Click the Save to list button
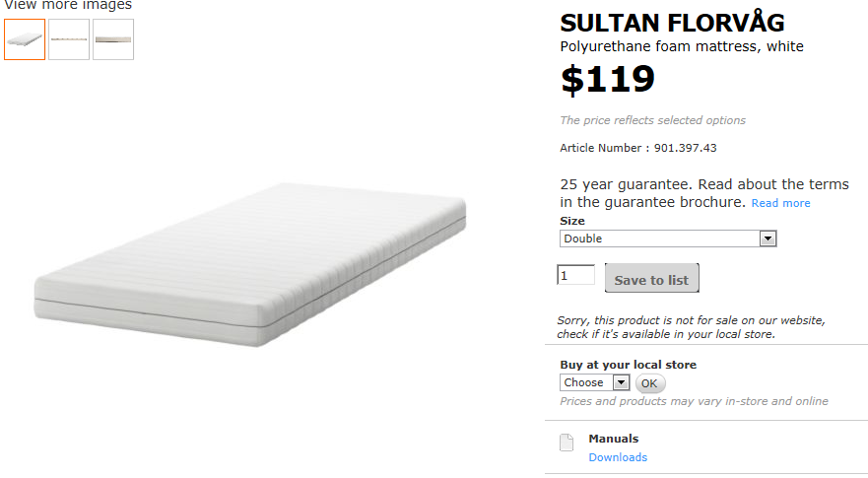 (x=651, y=279)
